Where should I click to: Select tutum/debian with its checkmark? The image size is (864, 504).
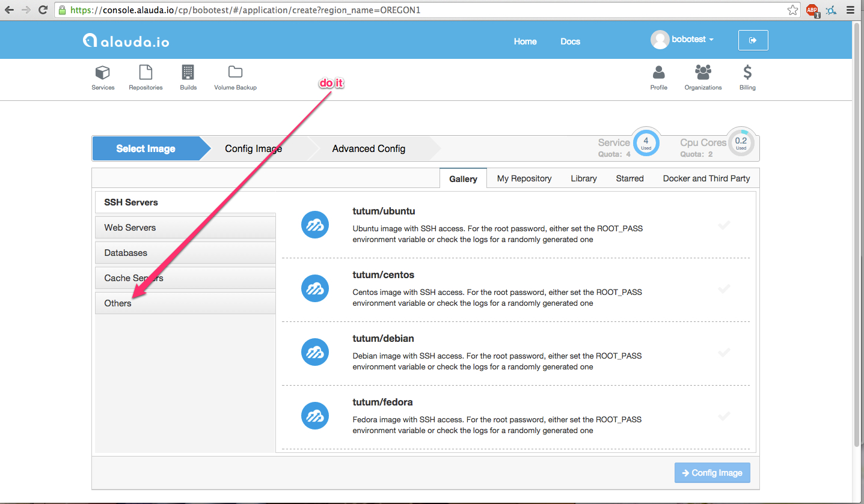click(x=725, y=353)
